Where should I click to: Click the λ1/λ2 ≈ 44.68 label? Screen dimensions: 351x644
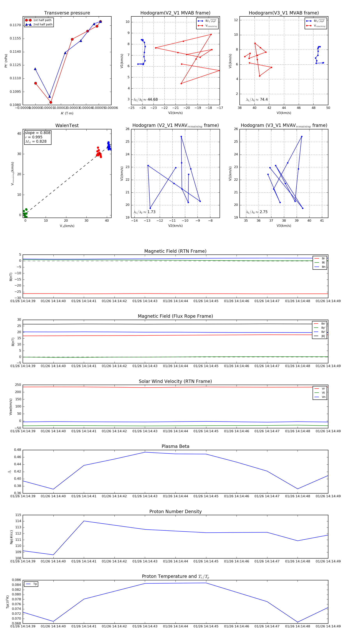pyautogui.click(x=146, y=100)
